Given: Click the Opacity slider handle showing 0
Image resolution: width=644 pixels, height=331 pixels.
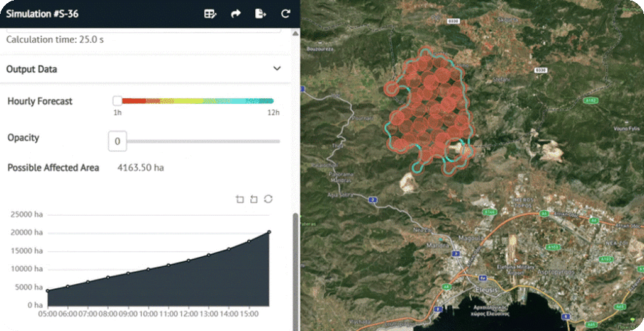Looking at the screenshot, I should pos(118,142).
